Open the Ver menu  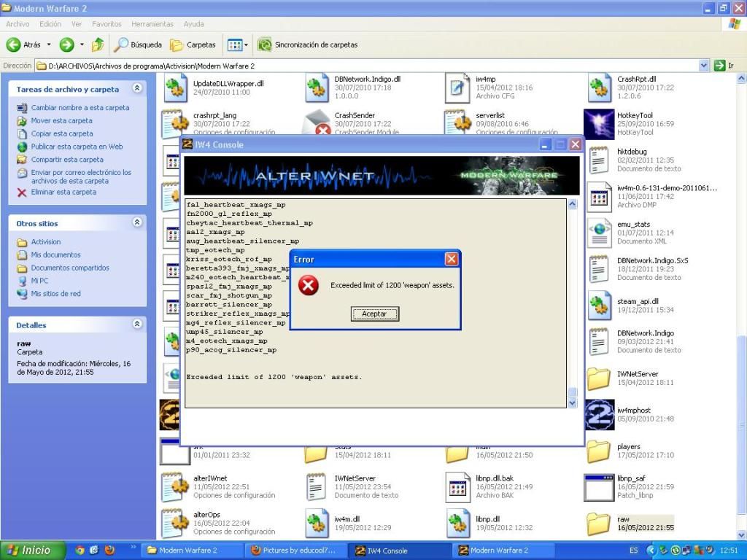77,24
